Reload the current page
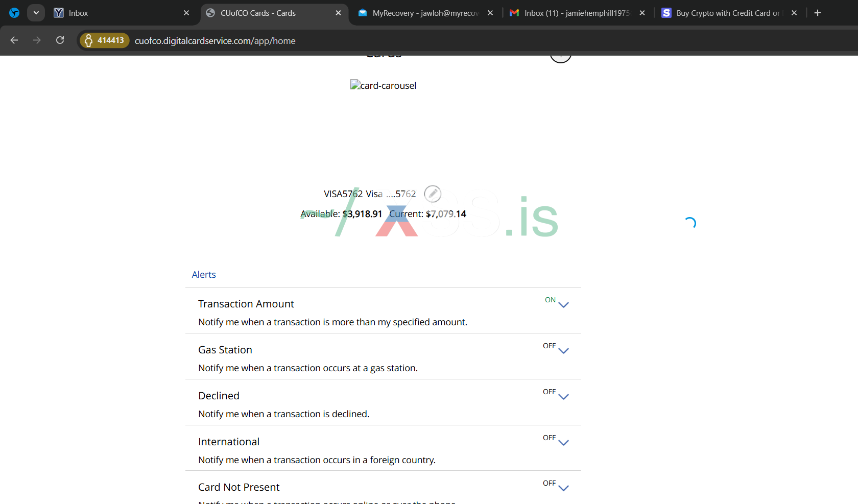Viewport: 858px width, 504px height. 60,40
